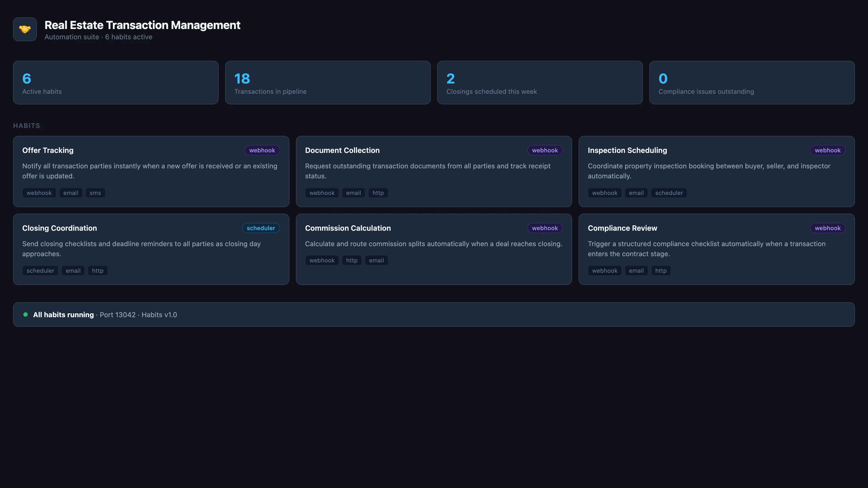Click webhook trigger badge on Commission Calculation

[x=545, y=228]
